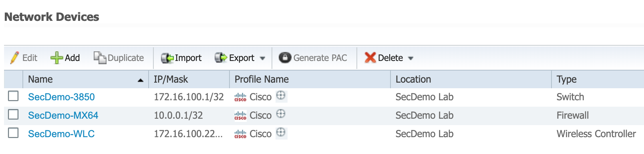Click the Delete button label
Image resolution: width=644 pixels, height=154 pixels.
(390, 58)
